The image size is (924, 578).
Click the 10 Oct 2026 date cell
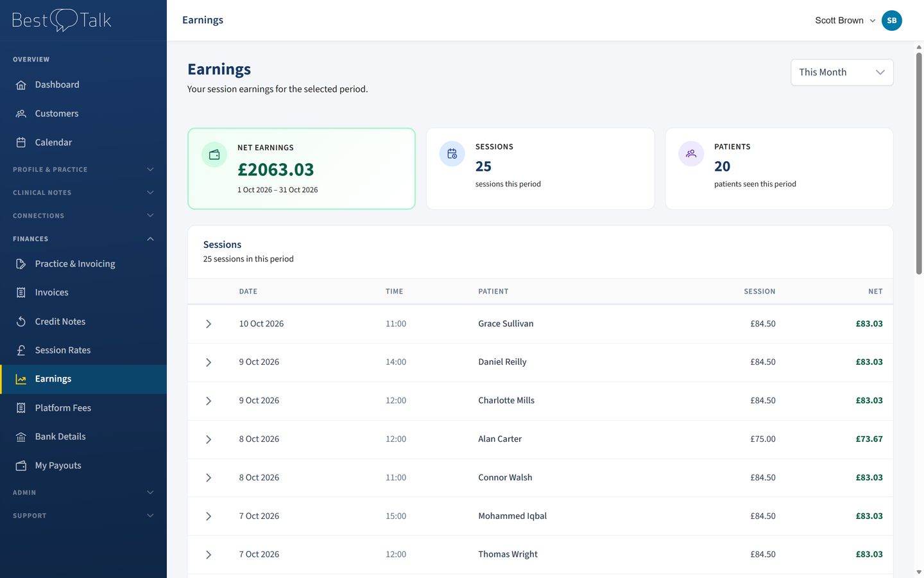click(261, 324)
